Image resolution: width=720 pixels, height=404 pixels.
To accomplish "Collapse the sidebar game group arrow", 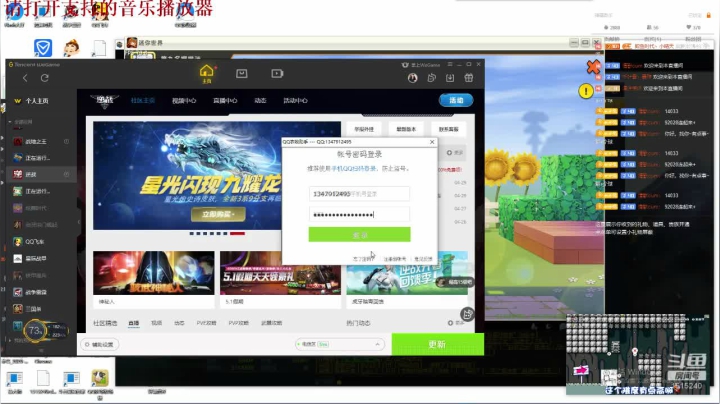I will coord(10,122).
